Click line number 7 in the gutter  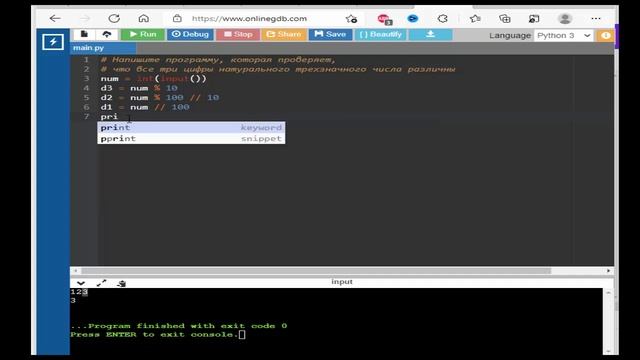86,116
